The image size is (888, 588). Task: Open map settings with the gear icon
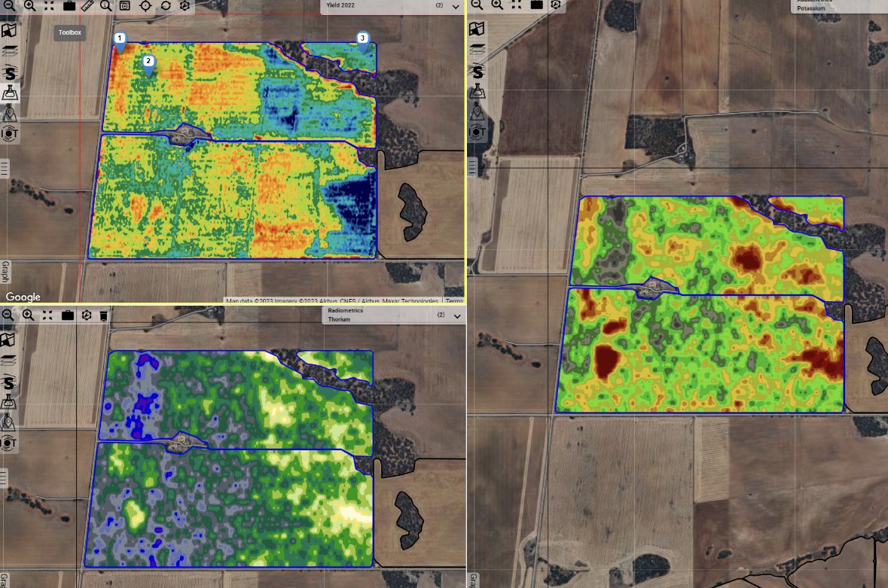coord(186,7)
